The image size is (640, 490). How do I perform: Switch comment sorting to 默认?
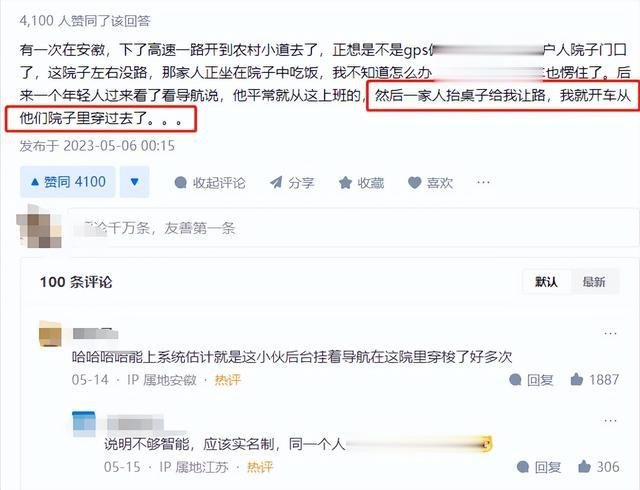coord(547,282)
